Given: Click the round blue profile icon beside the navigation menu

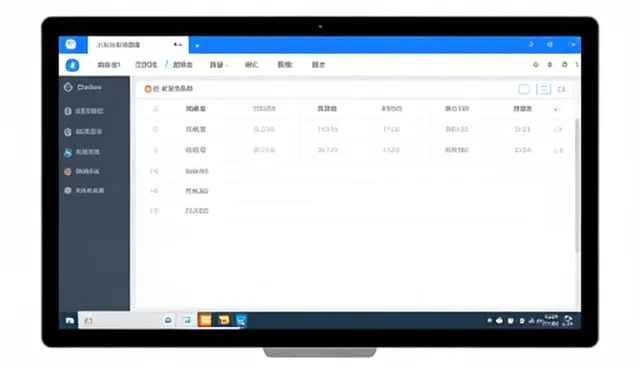Looking at the screenshot, I should pos(72,65).
